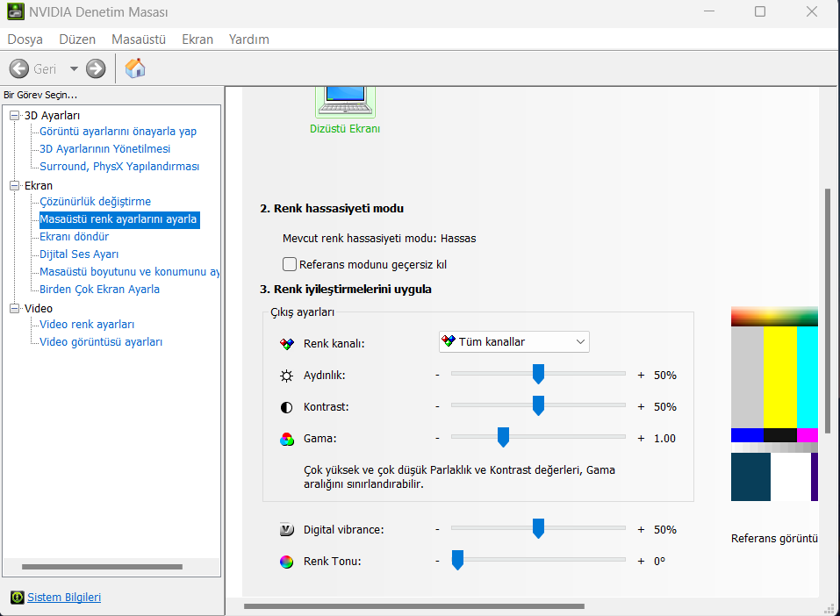Open Sistem Bilgileri link

pyautogui.click(x=64, y=598)
